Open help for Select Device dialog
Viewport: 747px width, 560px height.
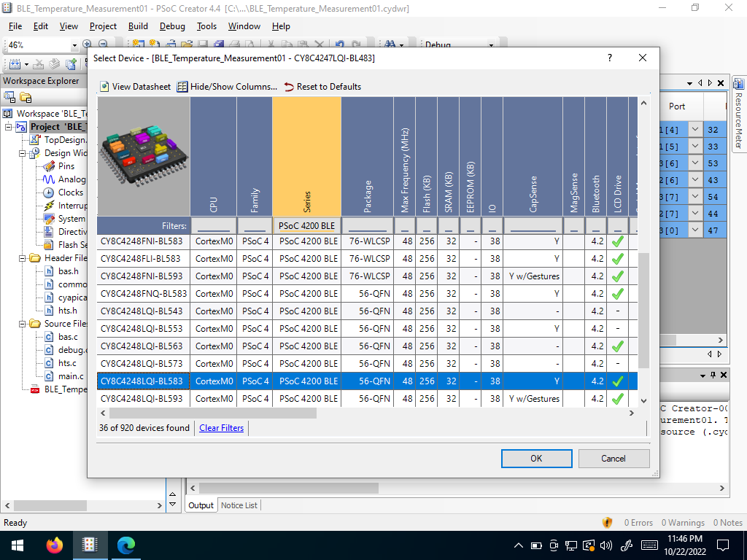point(610,58)
